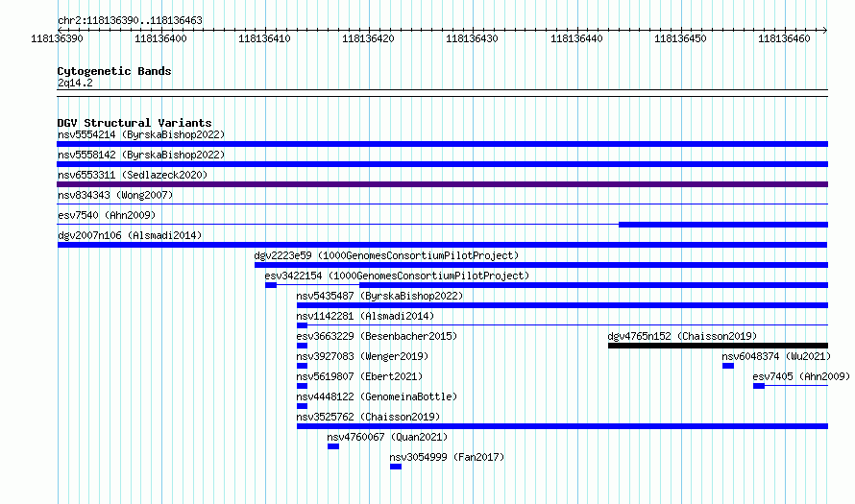Viewport: 855px width, 504px height.
Task: Click ruler position 118136430
Action: [x=473, y=38]
